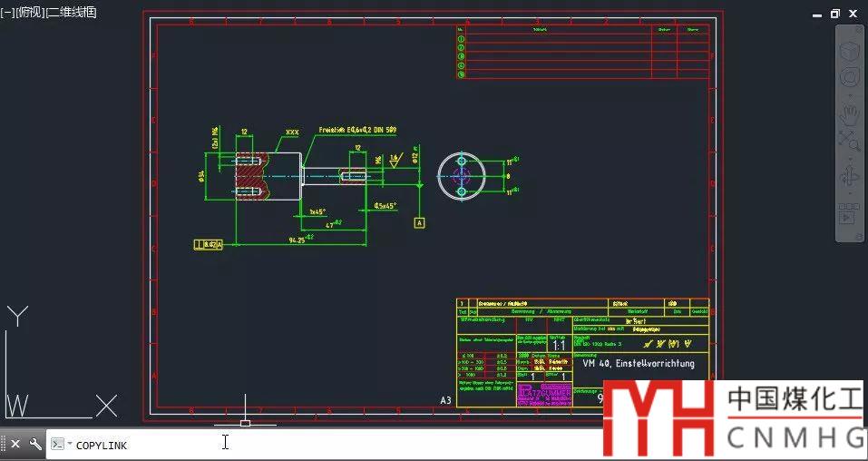Open the [-] viewport controls menu
This screenshot has height=461, width=868.
tap(6, 12)
